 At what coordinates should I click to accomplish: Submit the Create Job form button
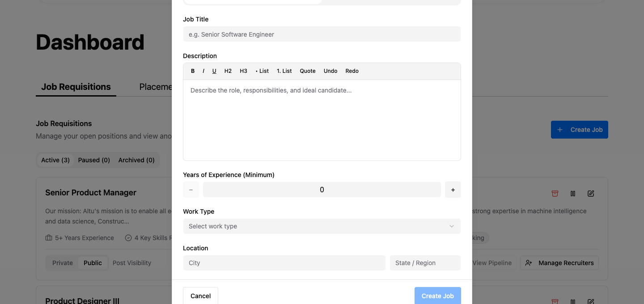438,296
